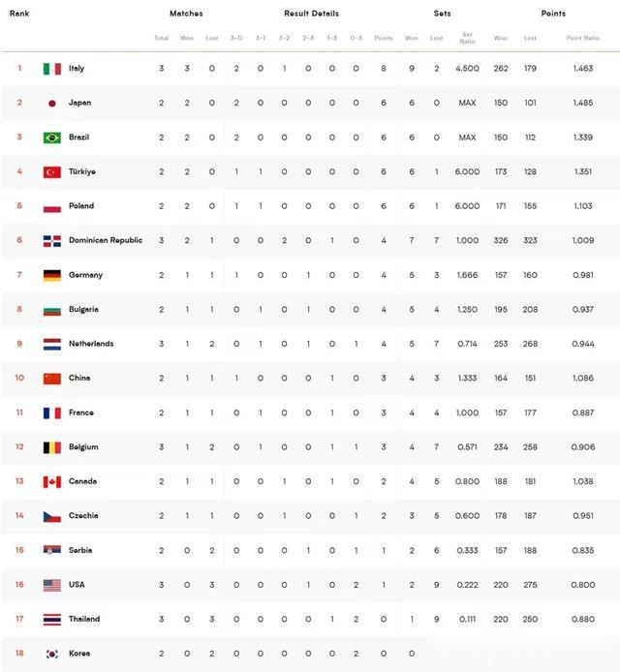Click the Matches column group header
This screenshot has height=672, width=620.
[186, 14]
